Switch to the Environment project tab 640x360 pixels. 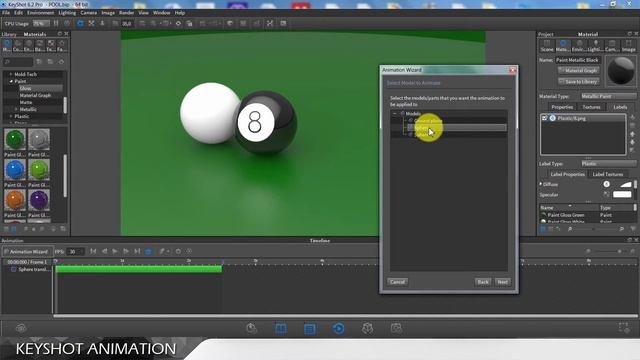click(x=579, y=46)
